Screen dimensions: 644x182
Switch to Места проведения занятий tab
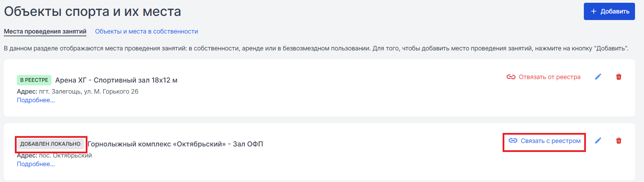[x=45, y=31]
